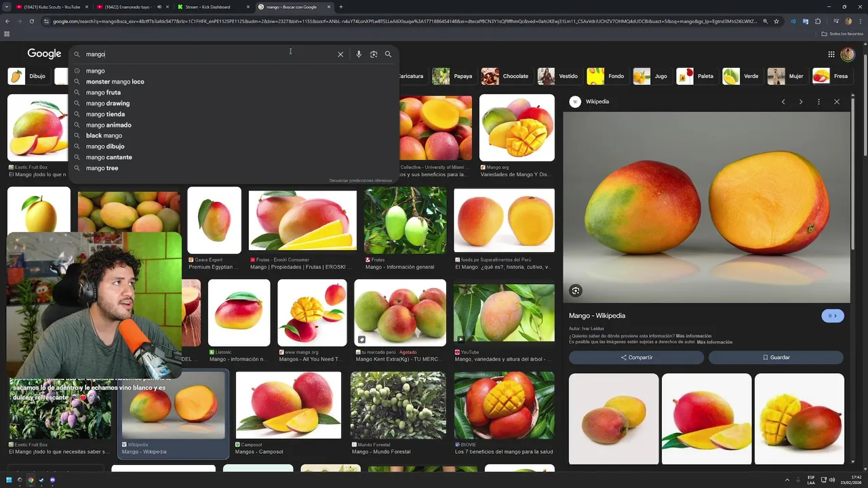Start voice search with the microphone icon
The height and width of the screenshot is (488, 868).
point(359,54)
